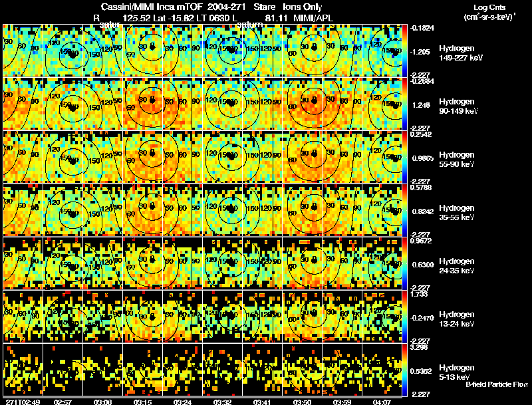The height and width of the screenshot is (405, 532).
Task: Click the color bar for Hydrogen 24-35 keV
Action: pyautogui.click(x=405, y=264)
